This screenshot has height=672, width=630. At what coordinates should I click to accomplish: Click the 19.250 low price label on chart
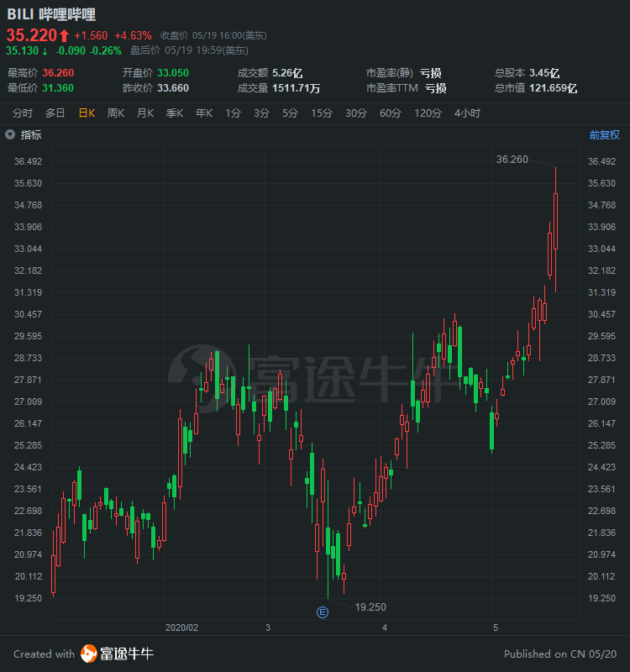(x=370, y=606)
